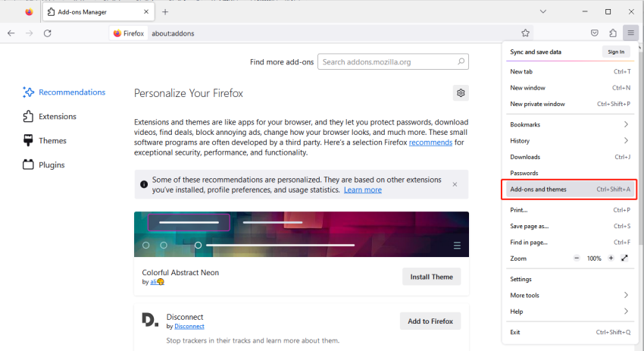644x351 pixels.
Task: Focus the Search addons.mozilla.org field
Action: coord(386,62)
